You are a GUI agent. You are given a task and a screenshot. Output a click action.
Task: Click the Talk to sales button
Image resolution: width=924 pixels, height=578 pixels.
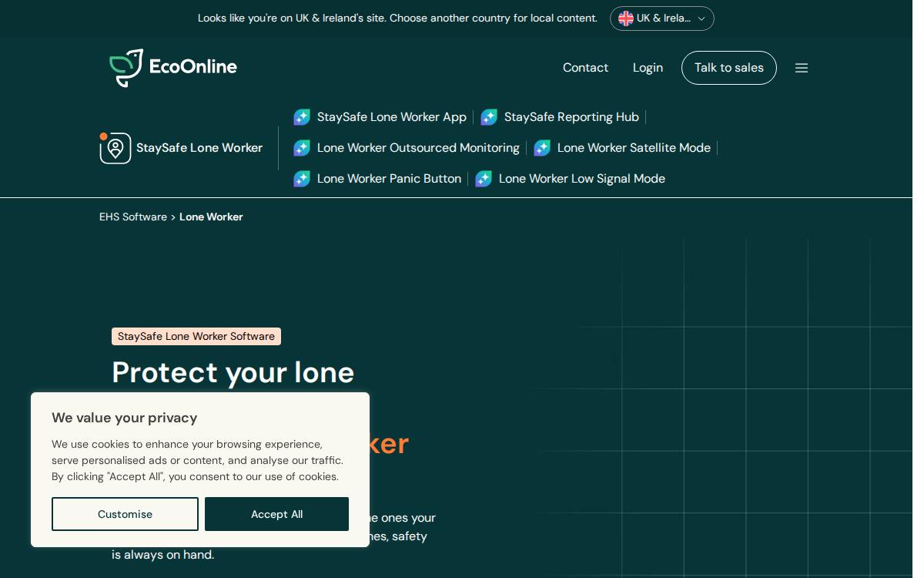729,68
